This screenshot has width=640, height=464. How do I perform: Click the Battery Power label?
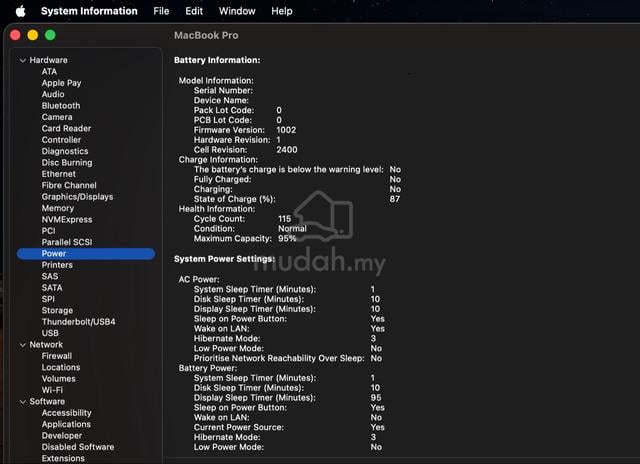pyautogui.click(x=207, y=368)
